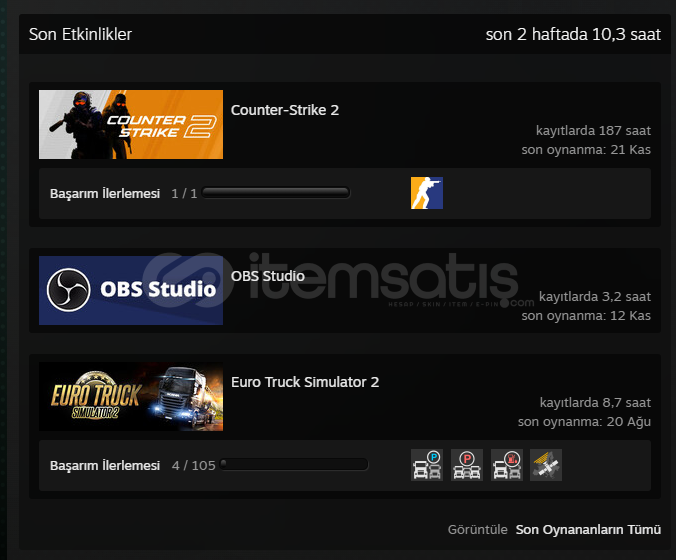This screenshot has width=676, height=560.
Task: Open Counter-Strike 2 game banner
Action: (131, 124)
